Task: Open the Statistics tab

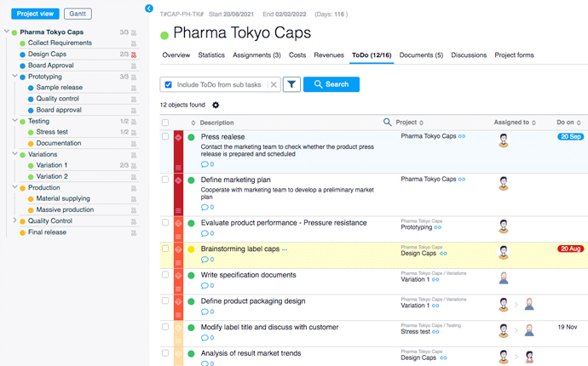Action: [x=211, y=55]
